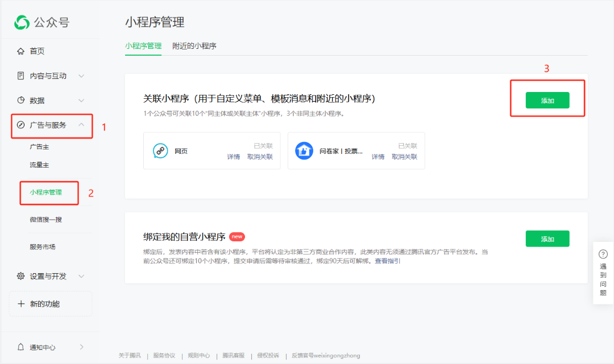This screenshot has height=364, width=614.
Task: Click 取消关联 for the 问卷家 mini program
Action: (405, 157)
